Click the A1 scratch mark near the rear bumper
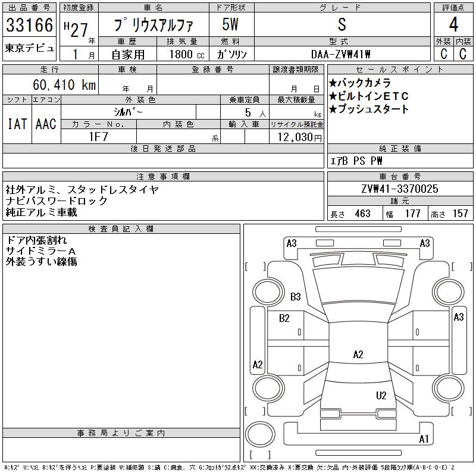This screenshot has width=476, height=476. click(424, 440)
